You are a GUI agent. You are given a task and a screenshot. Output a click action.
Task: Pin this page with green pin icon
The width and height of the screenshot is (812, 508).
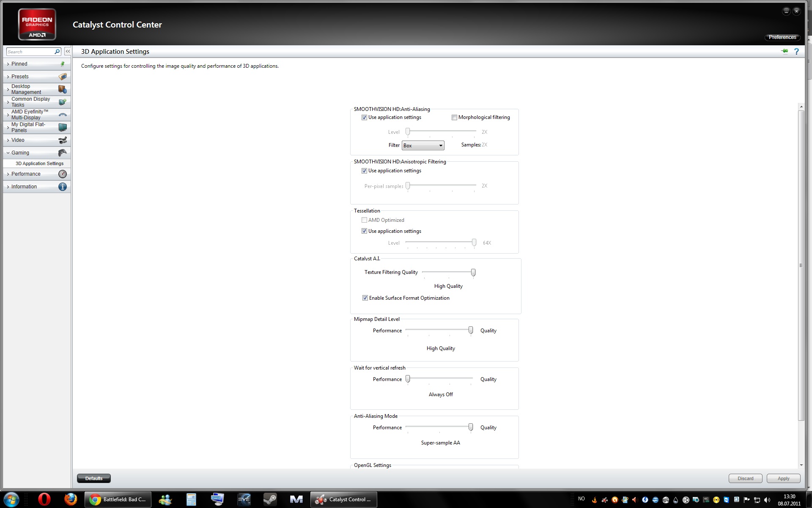[x=785, y=51]
